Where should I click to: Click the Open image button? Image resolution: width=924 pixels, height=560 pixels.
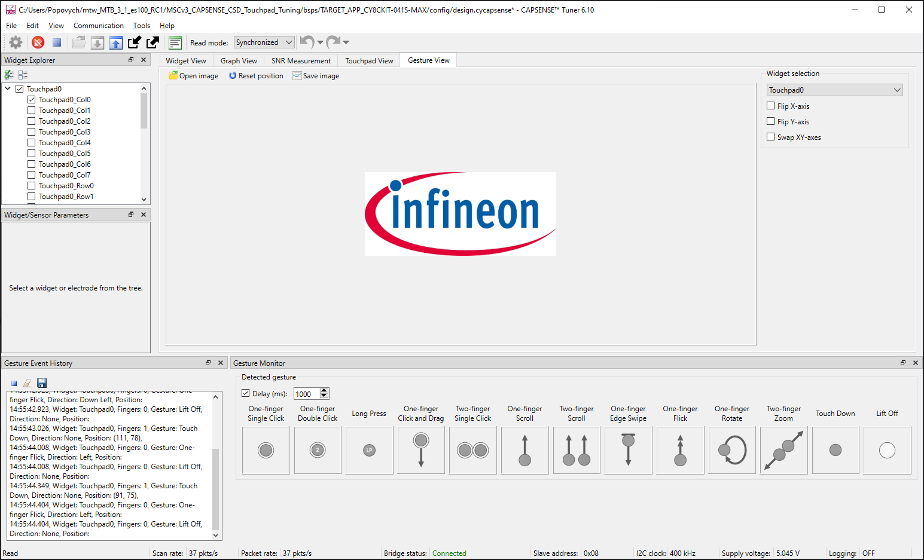pos(194,76)
